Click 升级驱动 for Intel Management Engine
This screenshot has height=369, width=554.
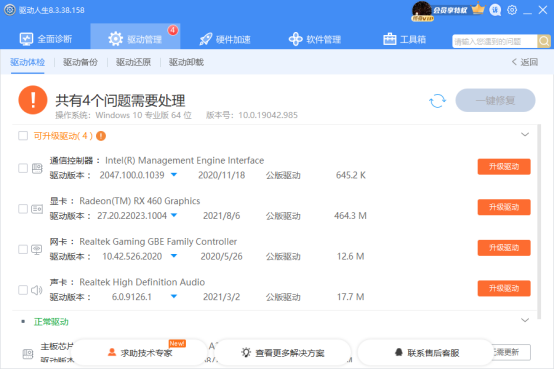pyautogui.click(x=504, y=166)
